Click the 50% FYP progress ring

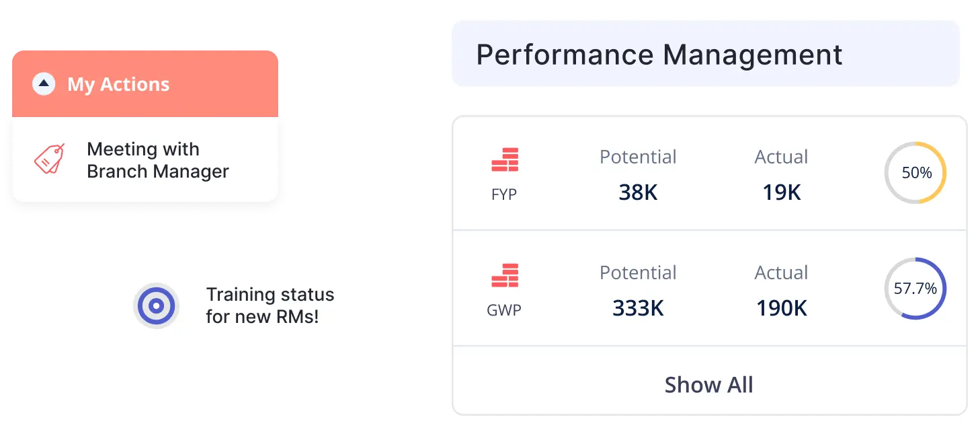(915, 172)
